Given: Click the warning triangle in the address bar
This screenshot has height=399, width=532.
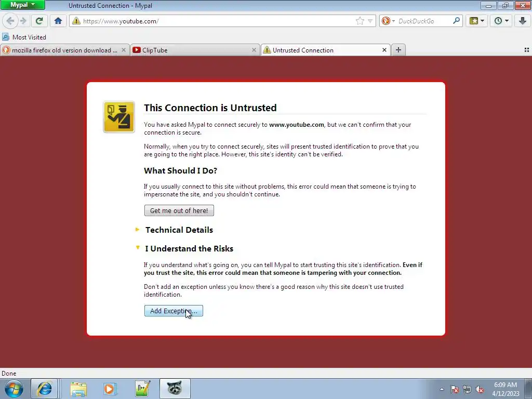Looking at the screenshot, I should point(76,21).
